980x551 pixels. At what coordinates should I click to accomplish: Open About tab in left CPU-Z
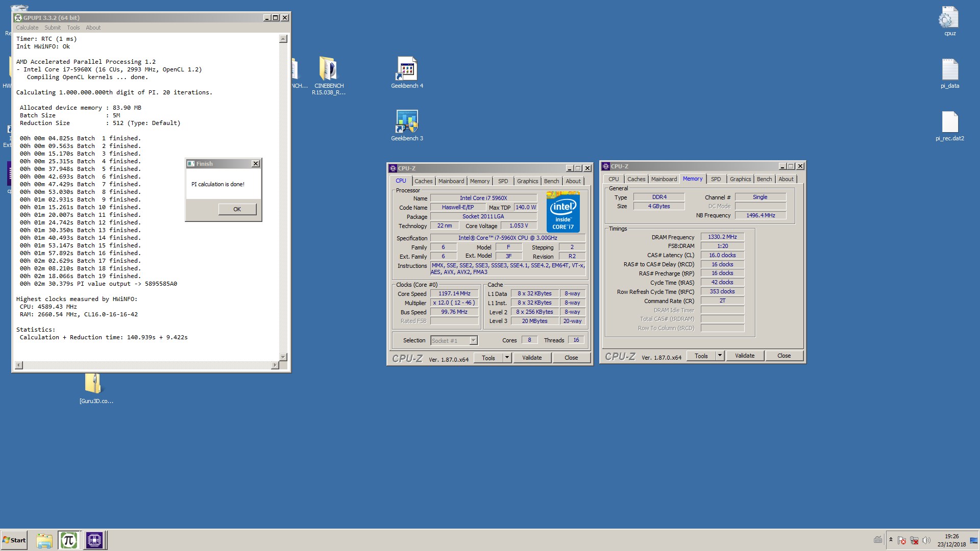pos(573,181)
